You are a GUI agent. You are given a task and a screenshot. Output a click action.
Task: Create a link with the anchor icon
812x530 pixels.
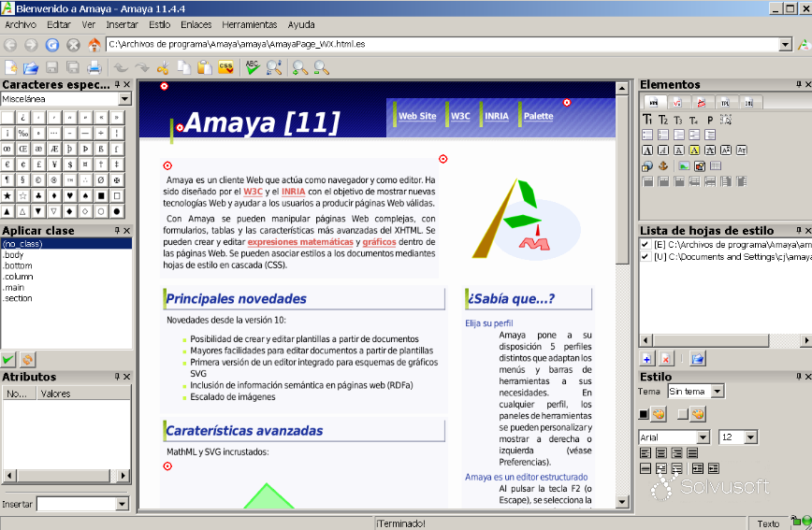click(663, 166)
